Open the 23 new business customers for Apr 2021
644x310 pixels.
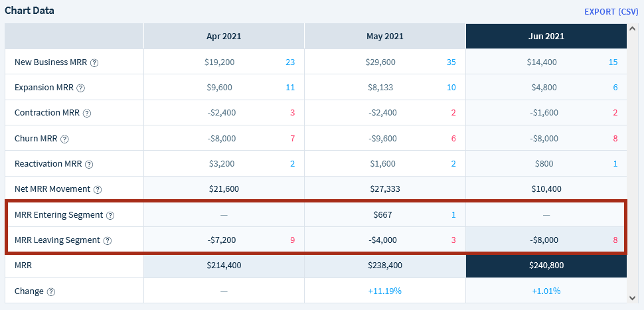pyautogui.click(x=290, y=62)
